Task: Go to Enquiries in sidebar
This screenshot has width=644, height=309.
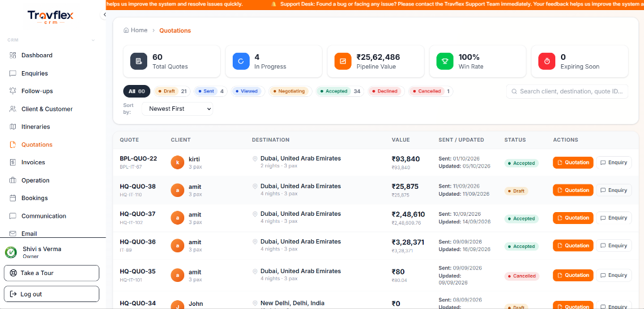Action: 35,74
